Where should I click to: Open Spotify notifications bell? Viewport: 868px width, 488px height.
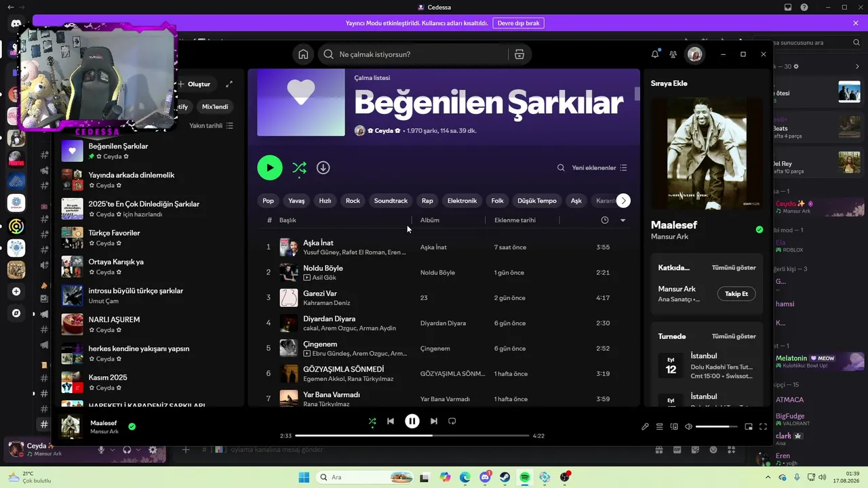tap(655, 54)
